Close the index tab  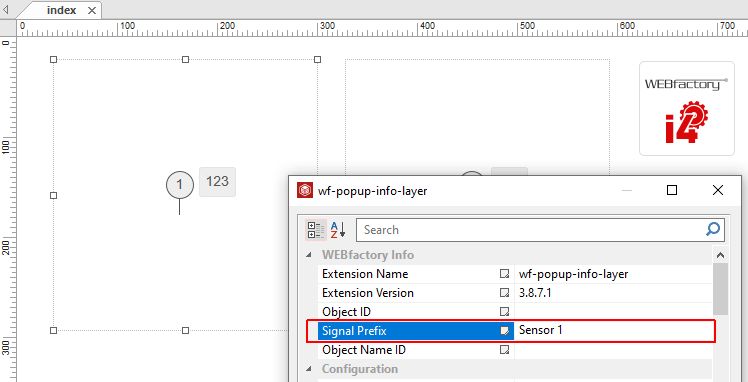pyautogui.click(x=92, y=10)
